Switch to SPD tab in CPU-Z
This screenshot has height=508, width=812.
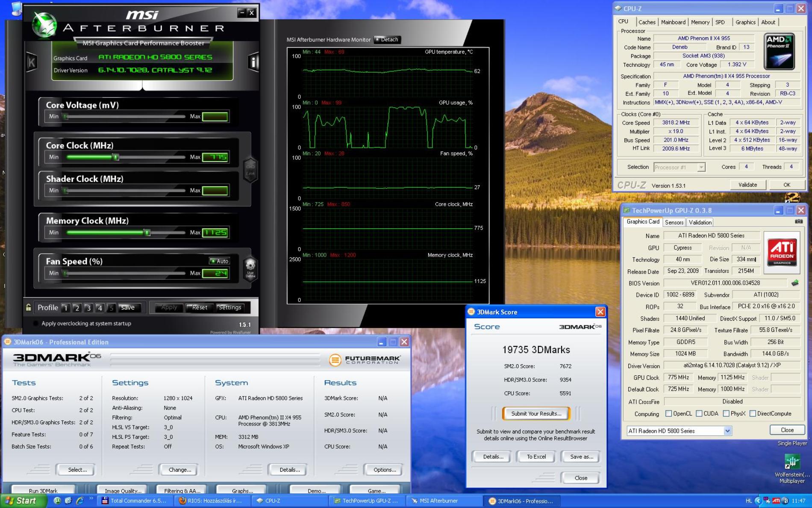coord(720,22)
